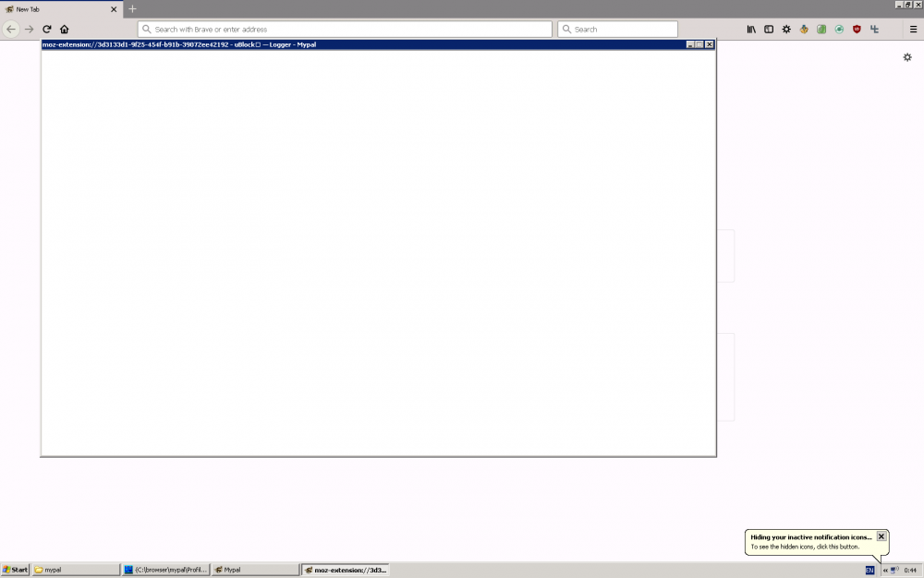Image resolution: width=924 pixels, height=578 pixels.
Task: Switch to the 'Mypal' taskbar window
Action: [255, 570]
